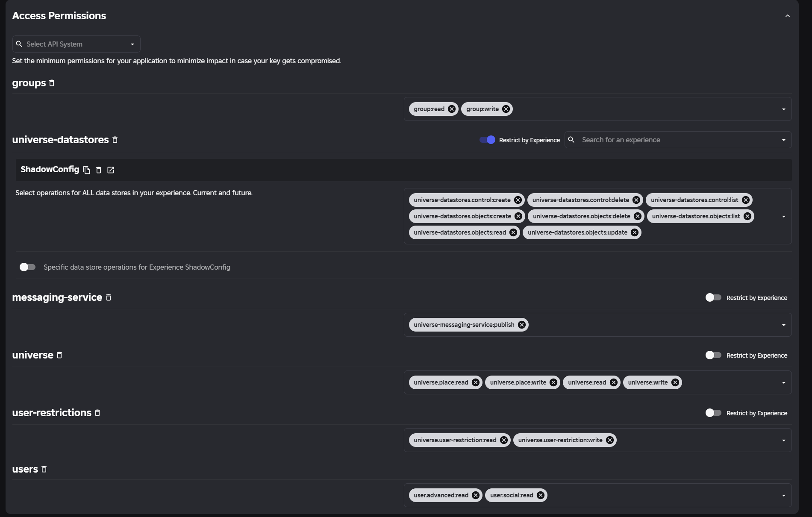Delete the messaging-service section
The height and width of the screenshot is (517, 812).
tap(109, 297)
